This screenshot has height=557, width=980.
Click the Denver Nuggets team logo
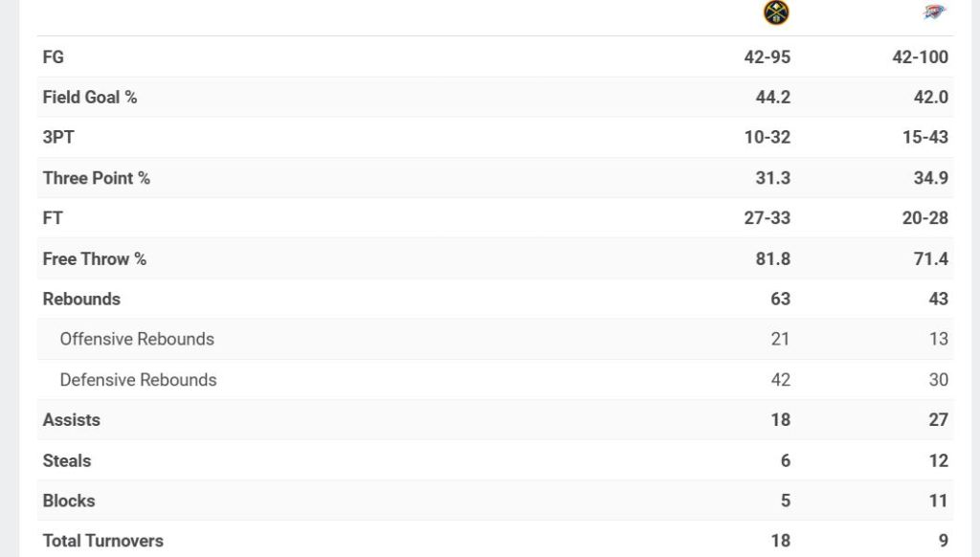(x=776, y=12)
